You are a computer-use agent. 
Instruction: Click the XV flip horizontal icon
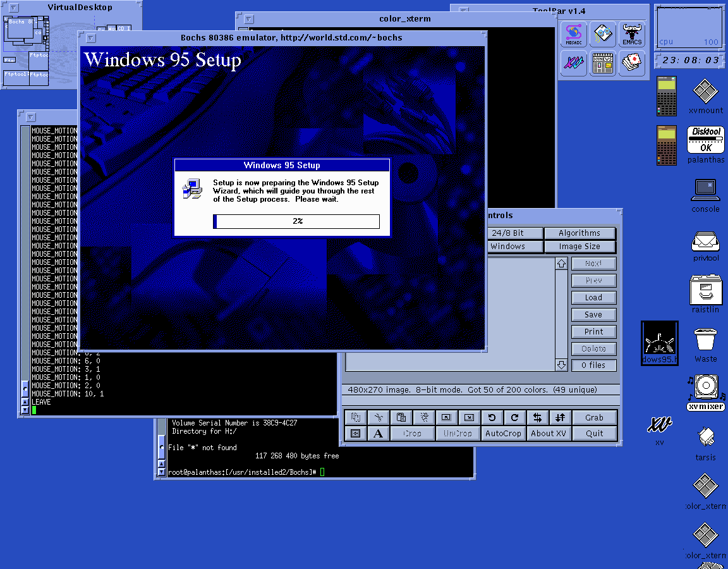point(537,417)
